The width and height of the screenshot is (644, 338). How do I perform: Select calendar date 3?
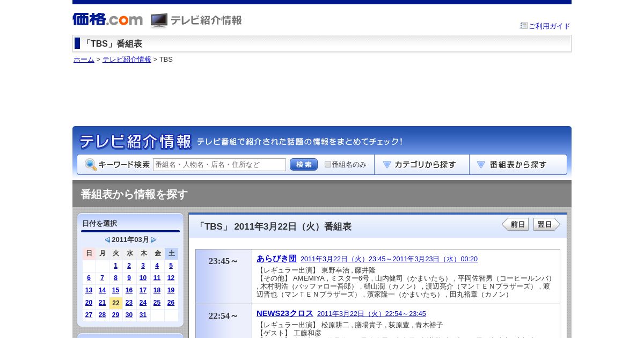point(143,266)
